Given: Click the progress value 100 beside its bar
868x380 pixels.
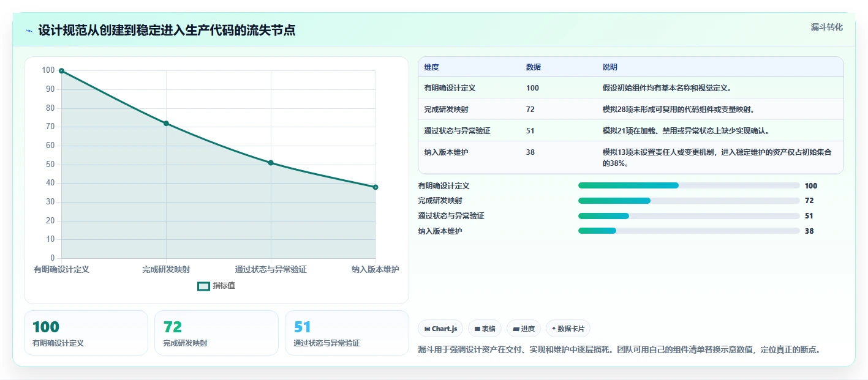Looking at the screenshot, I should [811, 186].
